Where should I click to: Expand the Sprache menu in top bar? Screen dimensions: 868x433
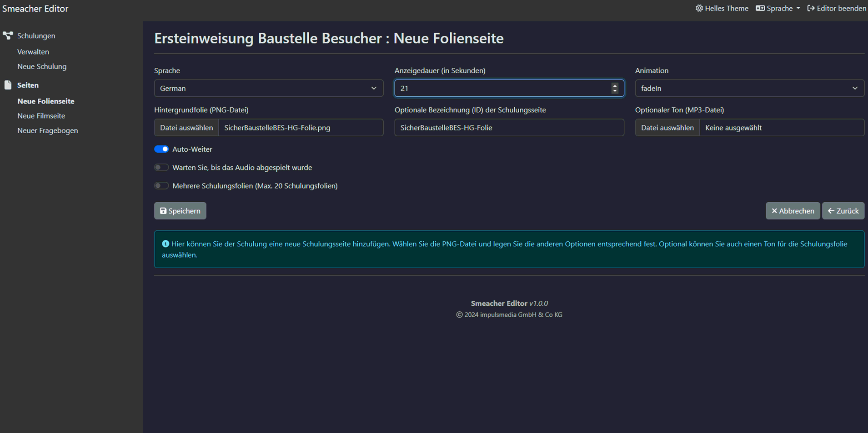[779, 8]
